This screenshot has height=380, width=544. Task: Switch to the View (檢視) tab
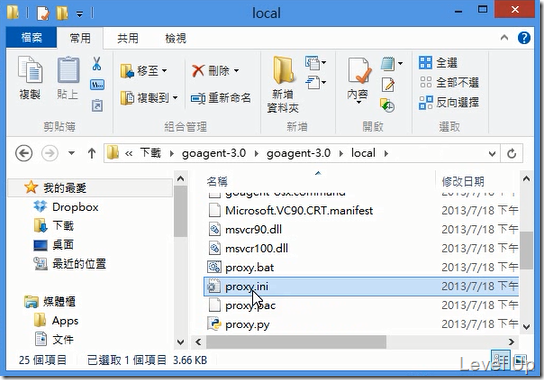[176, 37]
